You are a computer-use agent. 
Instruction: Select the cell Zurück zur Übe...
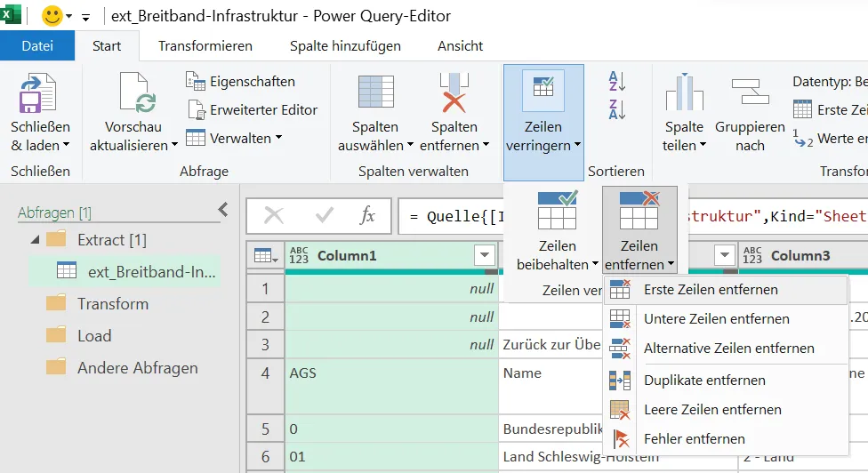point(552,345)
